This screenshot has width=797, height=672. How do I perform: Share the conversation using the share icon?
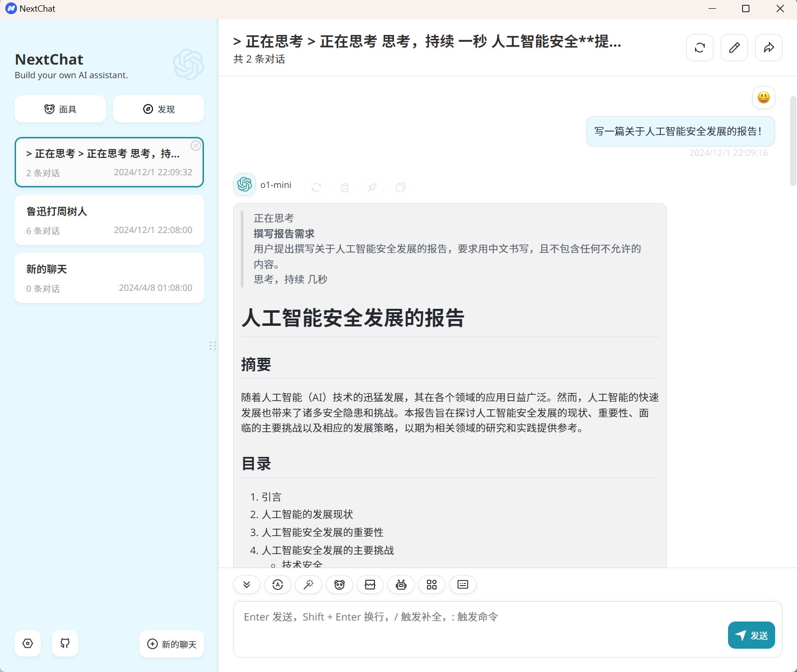pos(768,47)
